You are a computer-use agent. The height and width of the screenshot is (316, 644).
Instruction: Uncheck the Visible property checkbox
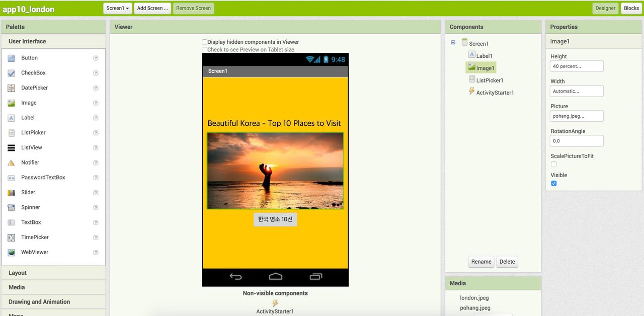(554, 184)
